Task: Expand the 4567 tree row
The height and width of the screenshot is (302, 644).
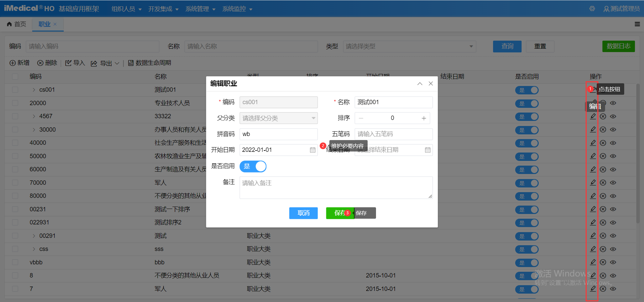Action: [x=34, y=116]
